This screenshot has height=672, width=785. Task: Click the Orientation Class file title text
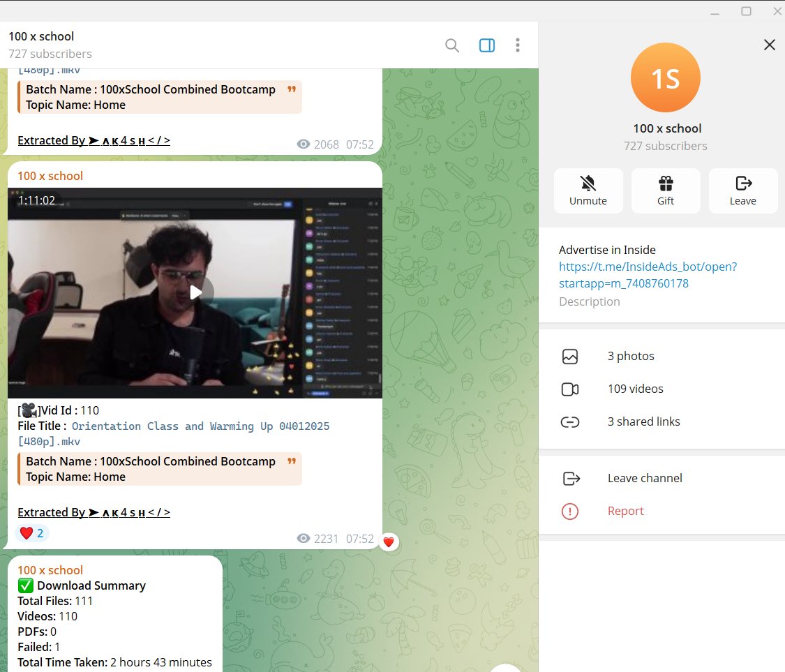[x=174, y=433]
